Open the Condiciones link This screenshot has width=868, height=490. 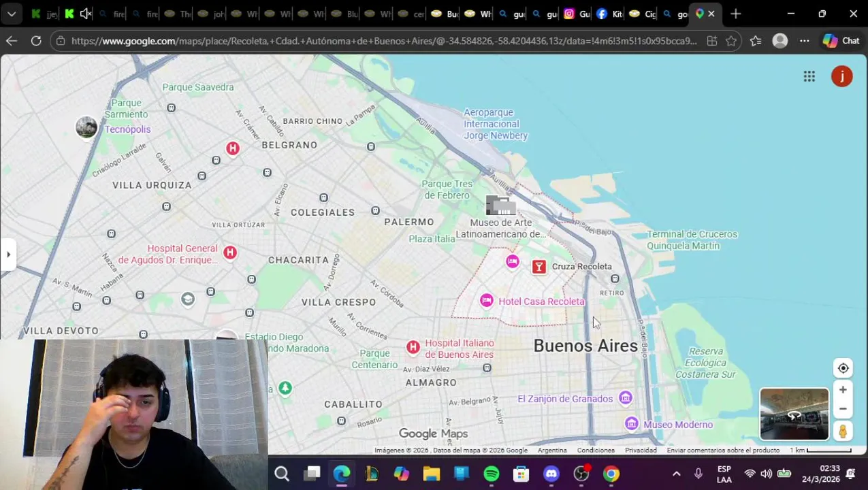(x=596, y=451)
